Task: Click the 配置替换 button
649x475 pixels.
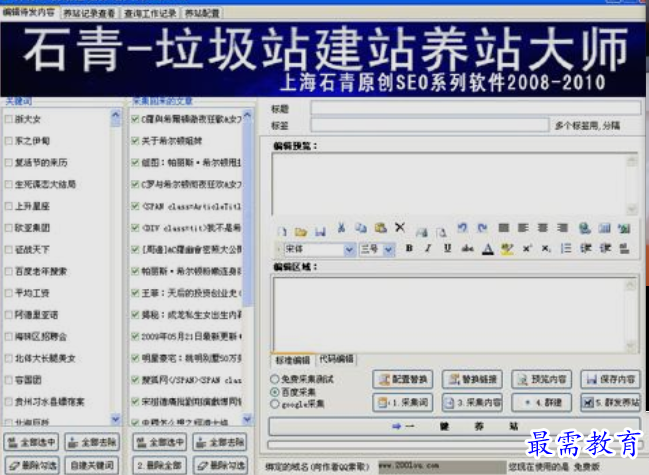Action: point(403,379)
